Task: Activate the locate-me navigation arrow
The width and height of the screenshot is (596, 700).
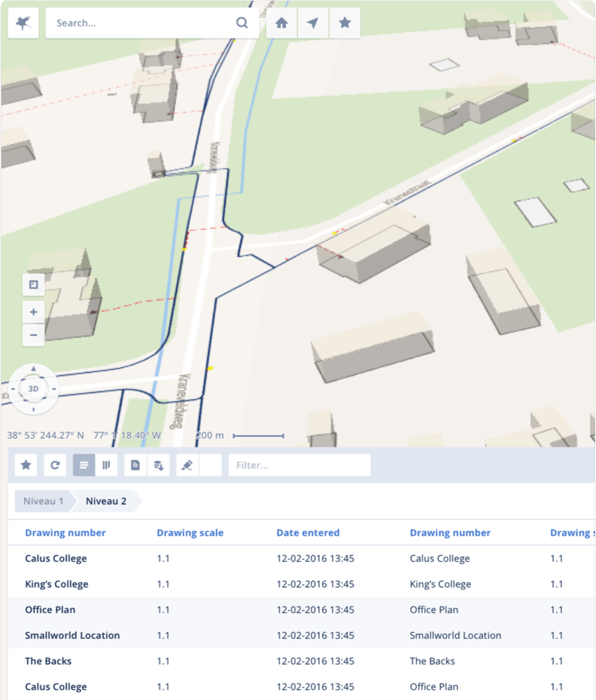Action: click(x=313, y=23)
